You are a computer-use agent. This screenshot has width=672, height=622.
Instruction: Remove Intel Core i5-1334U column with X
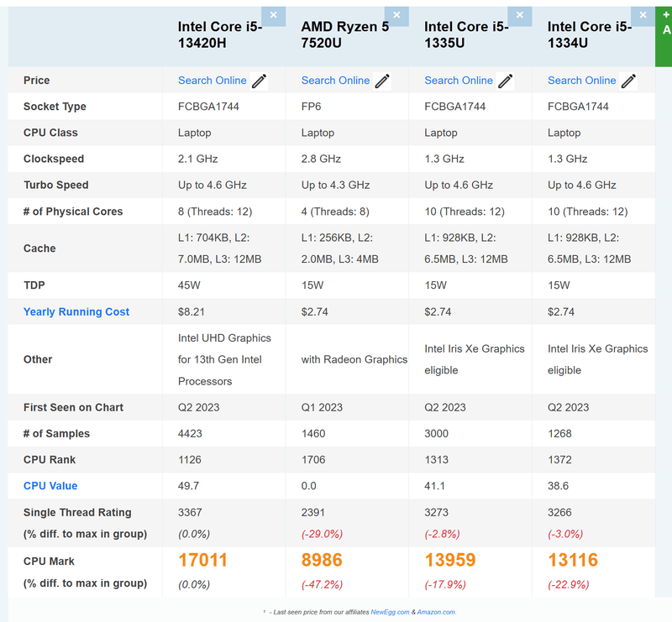click(643, 16)
